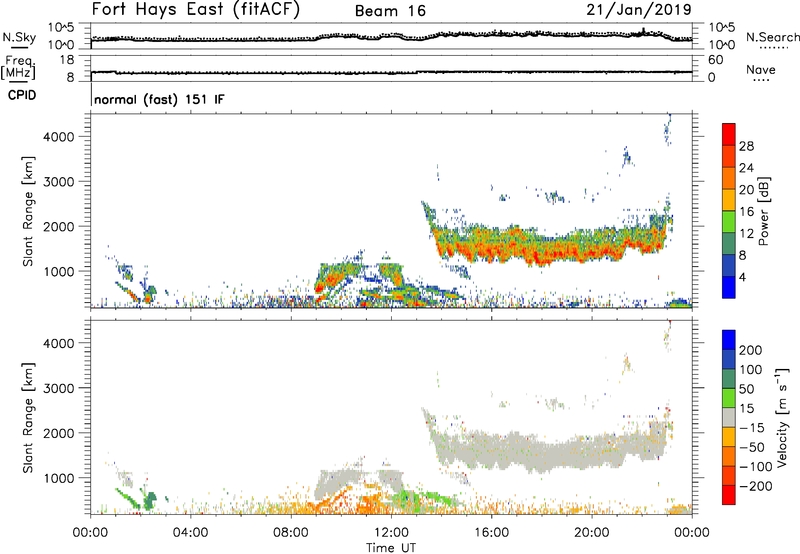The height and width of the screenshot is (554, 800).
Task: Click the '-15' velocity scale value
Action: [752, 427]
